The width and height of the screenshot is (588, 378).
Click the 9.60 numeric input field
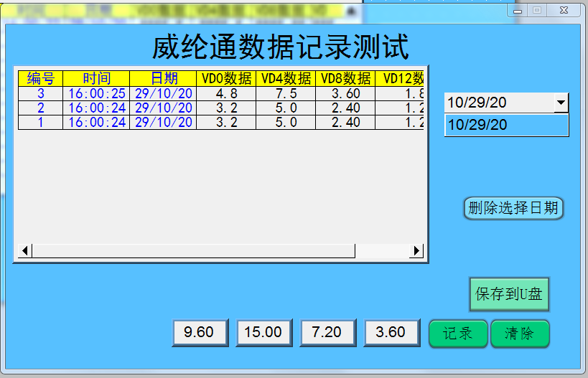[200, 333]
